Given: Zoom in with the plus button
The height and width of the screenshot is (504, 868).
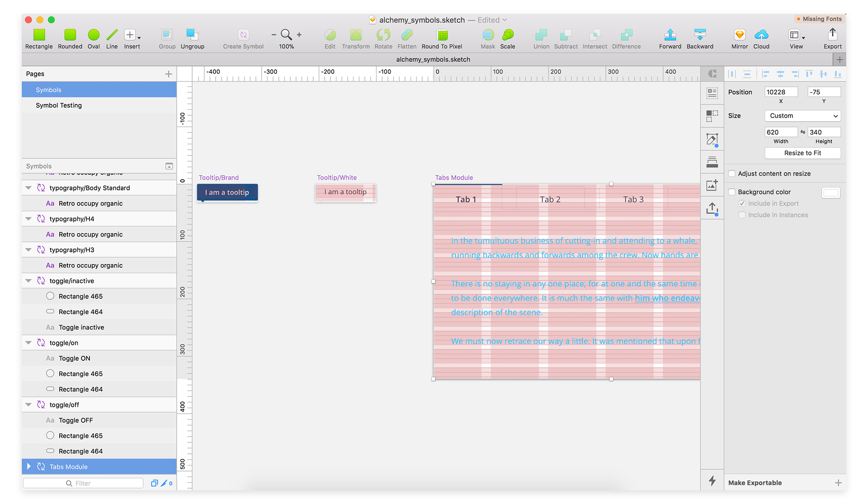Looking at the screenshot, I should (x=299, y=35).
